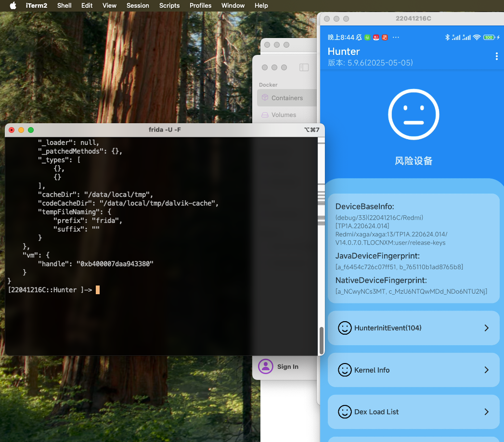Screen dimensions: 504x442
Task: Open the Profiles menu in iTerm2
Action: 200,5
